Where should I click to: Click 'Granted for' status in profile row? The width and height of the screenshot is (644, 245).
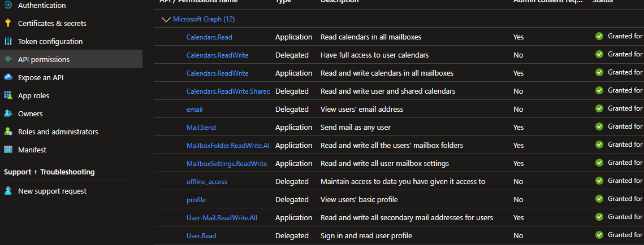tap(625, 199)
